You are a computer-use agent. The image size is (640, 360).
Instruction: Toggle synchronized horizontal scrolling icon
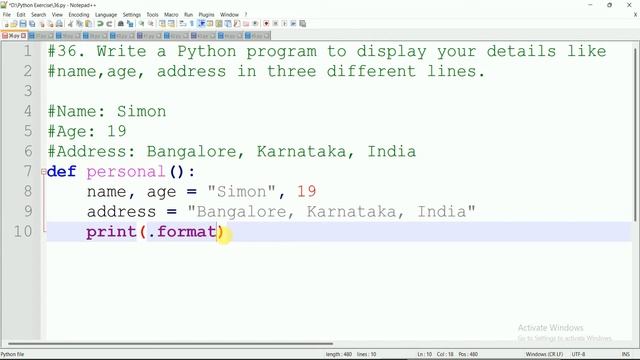click(171, 24)
